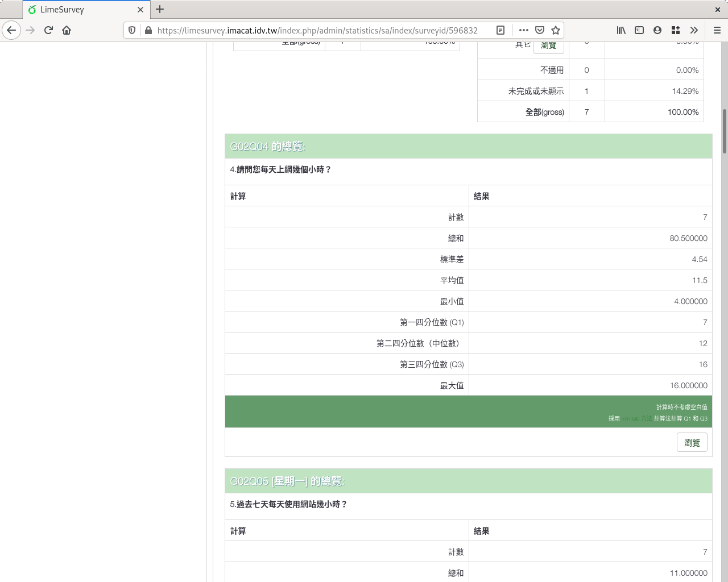Select the 平均值 value 11.5
728x582 pixels.
click(700, 280)
